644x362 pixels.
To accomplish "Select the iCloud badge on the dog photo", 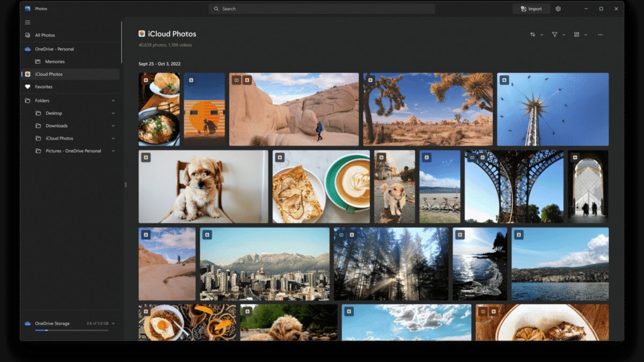I will coord(145,157).
